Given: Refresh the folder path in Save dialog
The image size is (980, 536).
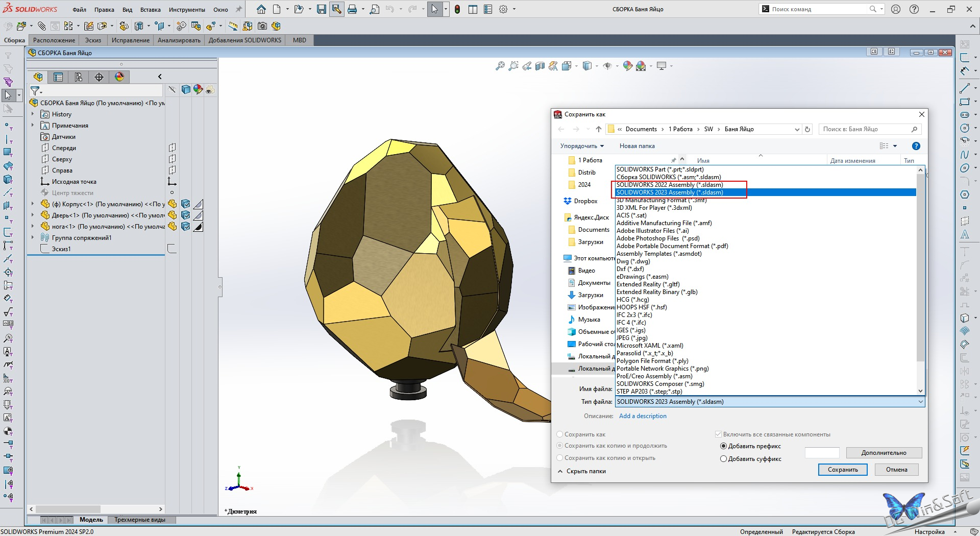Looking at the screenshot, I should tap(807, 129).
